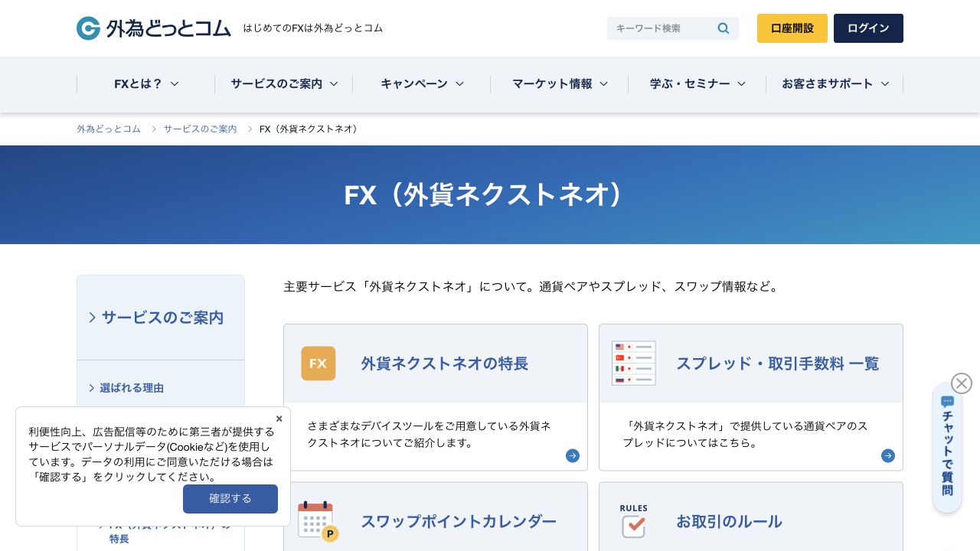Viewport: 980px width, 551px height.
Task: Open お取引のルール card title
Action: tap(729, 521)
